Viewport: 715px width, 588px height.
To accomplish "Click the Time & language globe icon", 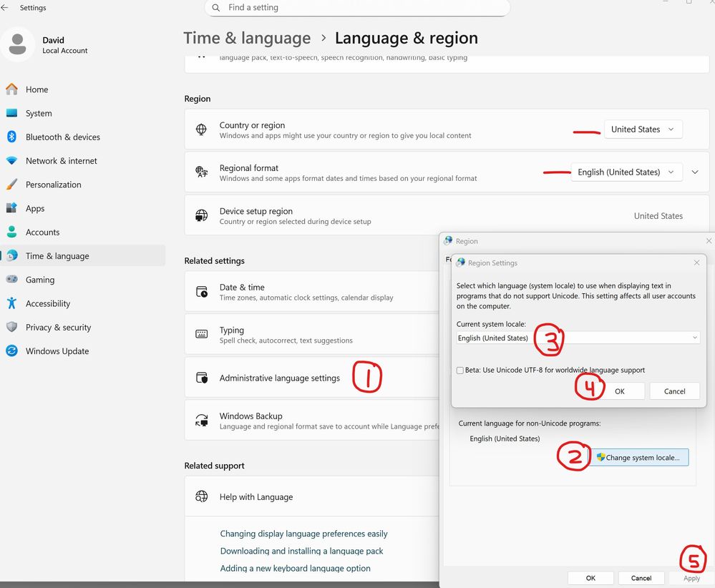I will [12, 255].
